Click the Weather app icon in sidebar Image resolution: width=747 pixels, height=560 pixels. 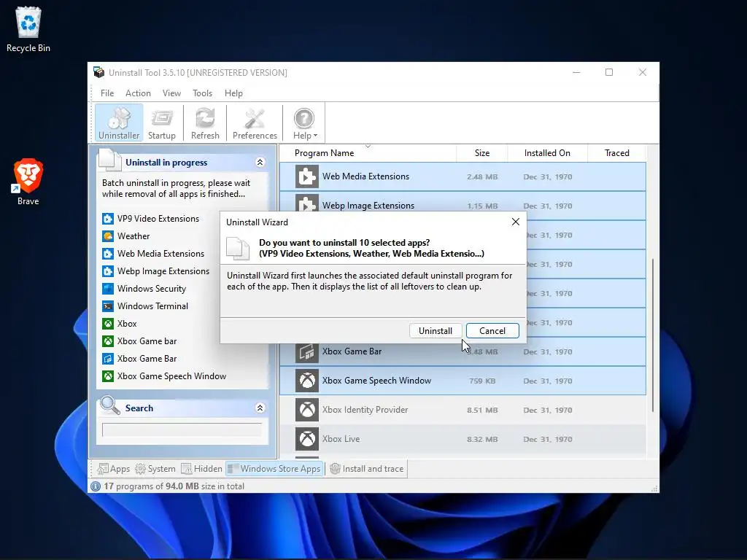pyautogui.click(x=108, y=236)
